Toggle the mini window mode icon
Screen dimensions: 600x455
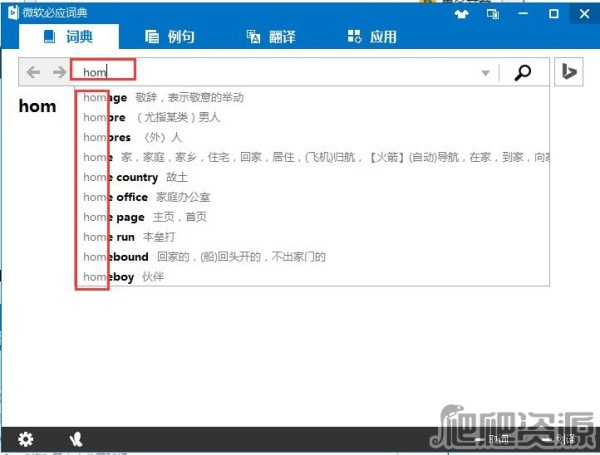(x=492, y=14)
